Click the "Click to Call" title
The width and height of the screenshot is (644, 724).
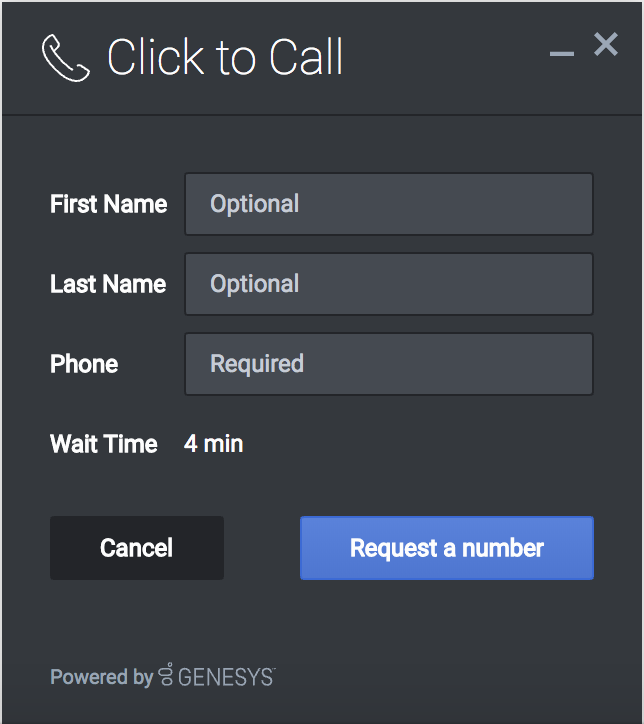225,58
